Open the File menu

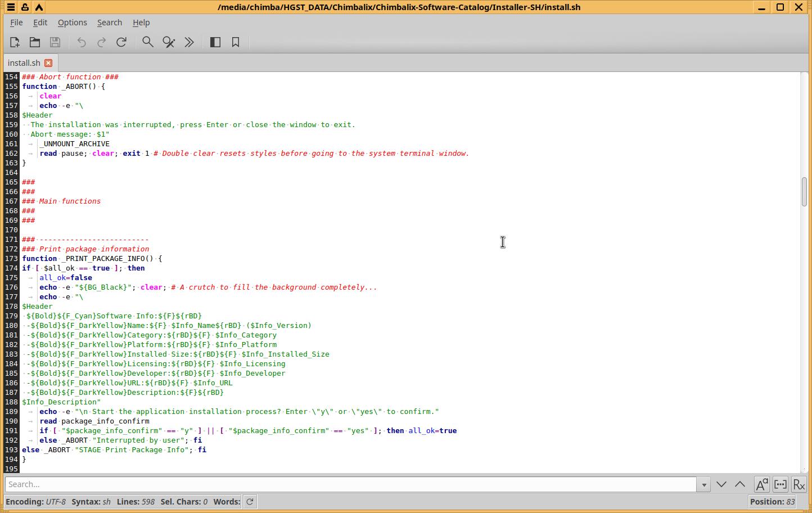[16, 22]
